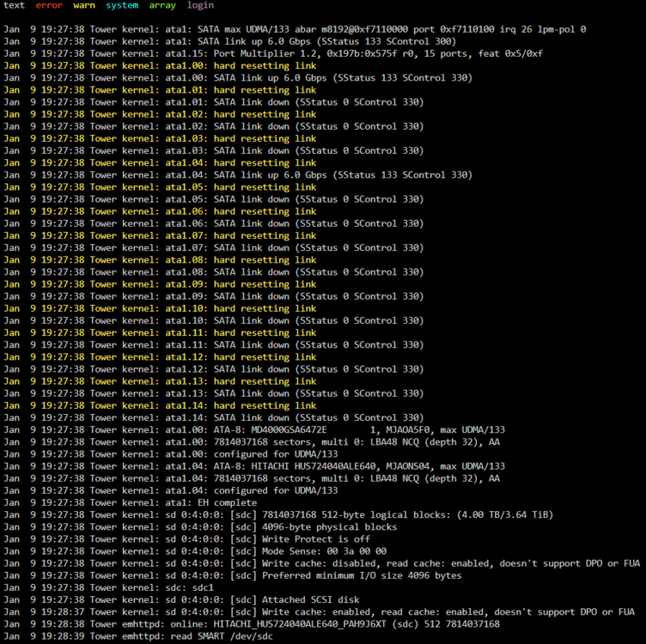Select 'ata1.00: configured for UDMA/133' line
Screen dimensions: 646x644
click(171, 454)
